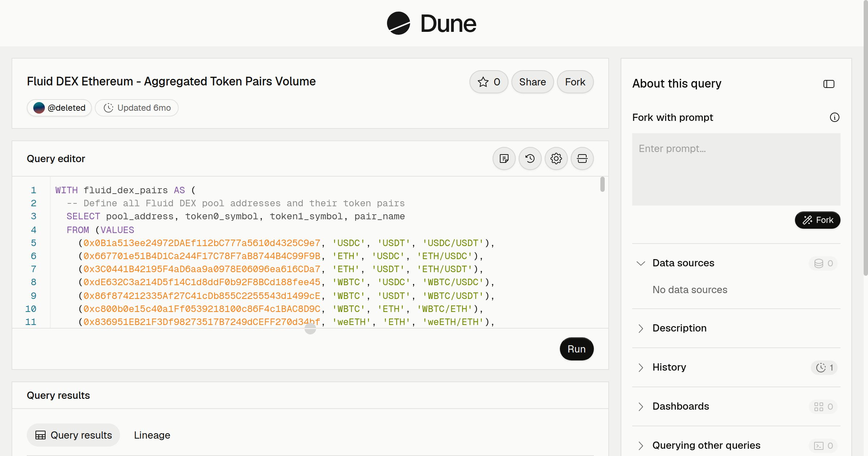Expand the Dashboards section
868x456 pixels.
click(x=641, y=406)
